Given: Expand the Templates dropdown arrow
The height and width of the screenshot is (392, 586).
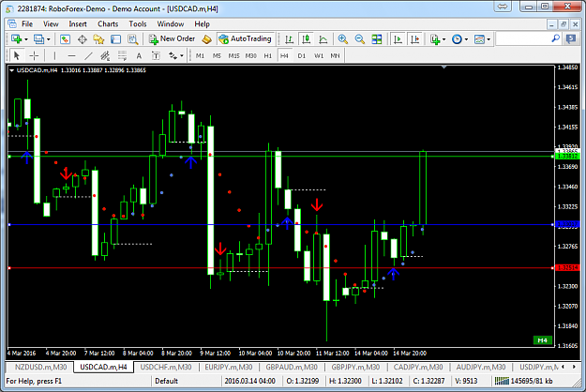Looking at the screenshot, I should tap(488, 39).
